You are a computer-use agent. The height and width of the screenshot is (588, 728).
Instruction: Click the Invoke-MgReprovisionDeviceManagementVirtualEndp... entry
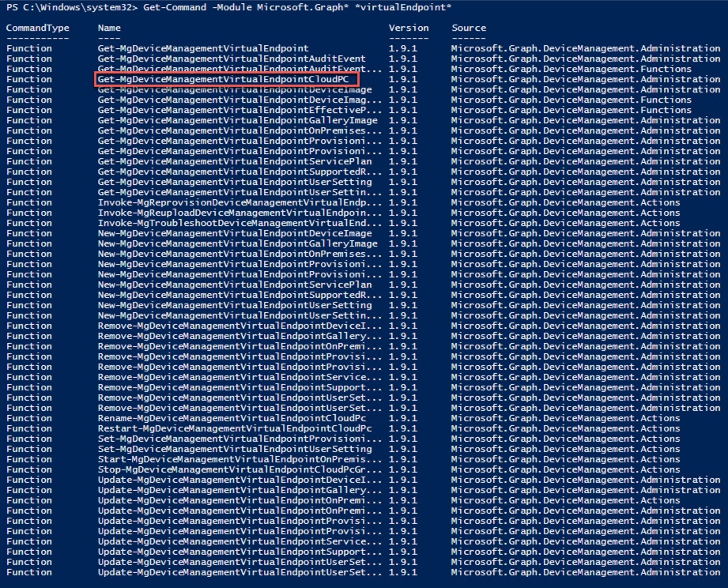240,202
